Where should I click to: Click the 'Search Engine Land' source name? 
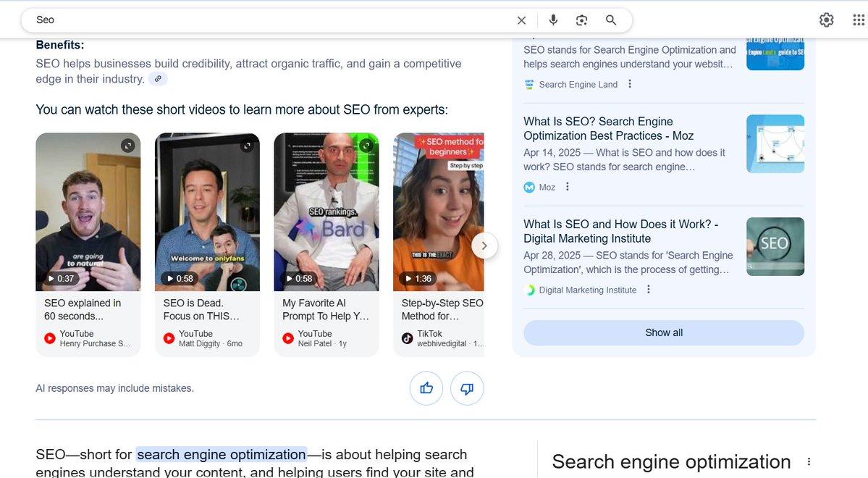[578, 84]
